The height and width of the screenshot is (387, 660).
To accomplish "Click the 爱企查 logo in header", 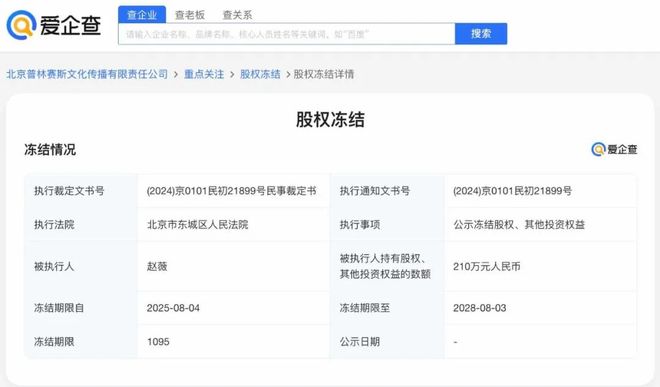I will coord(54,25).
